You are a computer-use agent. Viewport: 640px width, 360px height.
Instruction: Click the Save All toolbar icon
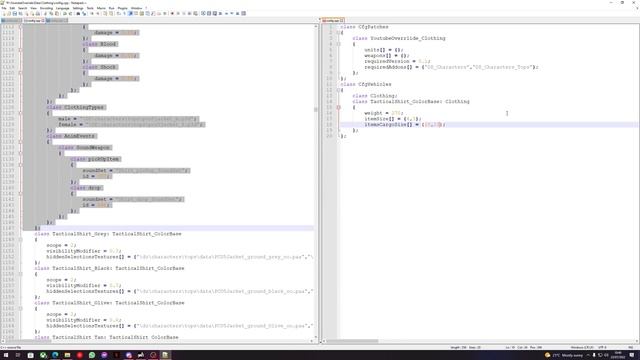(x=20, y=13)
